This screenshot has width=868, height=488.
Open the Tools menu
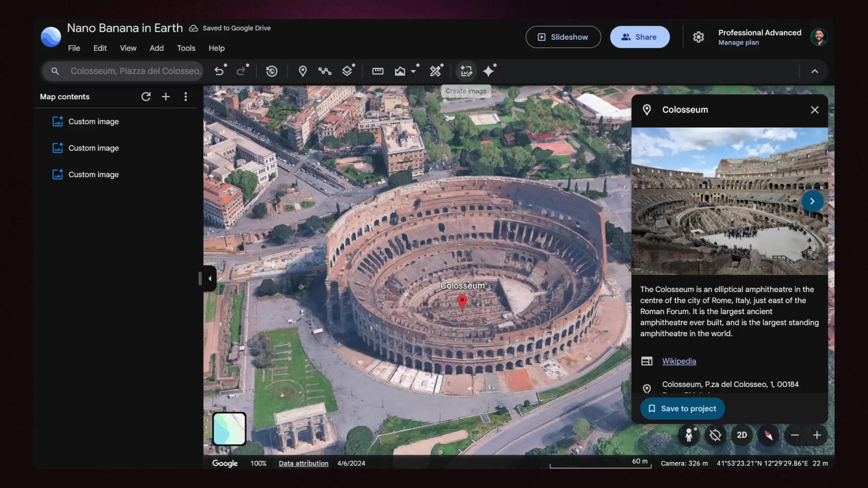click(186, 48)
